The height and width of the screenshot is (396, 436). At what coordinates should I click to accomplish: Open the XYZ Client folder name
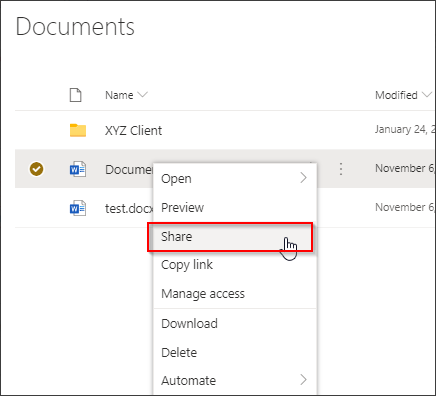pyautogui.click(x=133, y=130)
